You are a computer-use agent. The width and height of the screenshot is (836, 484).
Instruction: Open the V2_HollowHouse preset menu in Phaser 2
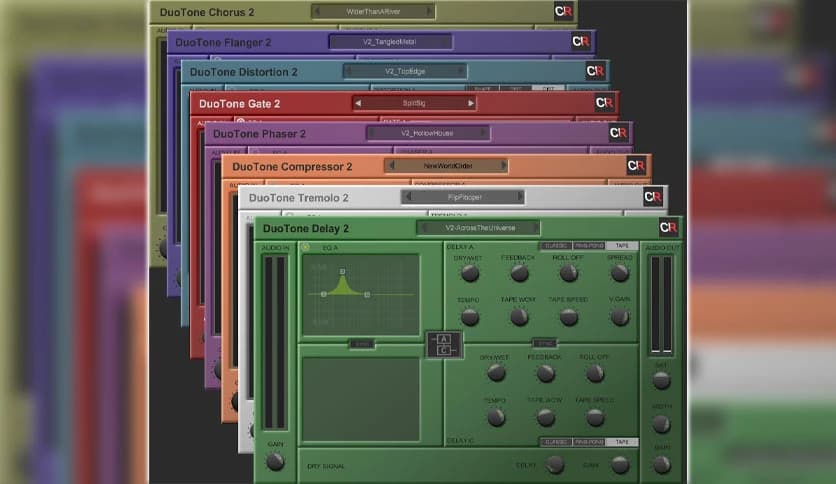(427, 133)
